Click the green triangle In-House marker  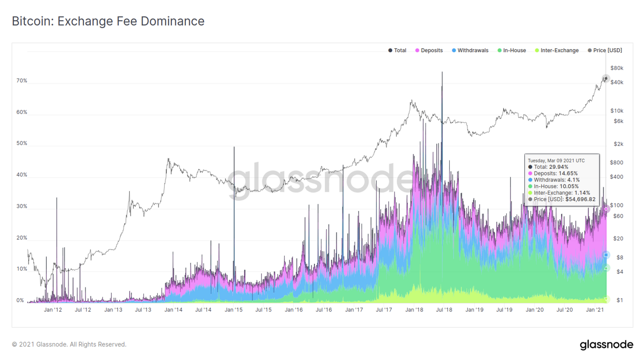(x=606, y=268)
